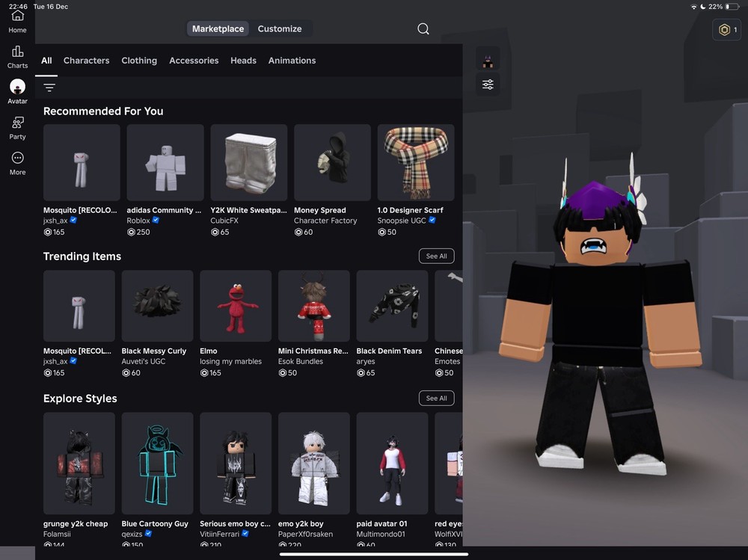The height and width of the screenshot is (560, 748).
Task: Click the marketplace search magnifier icon
Action: tap(423, 29)
